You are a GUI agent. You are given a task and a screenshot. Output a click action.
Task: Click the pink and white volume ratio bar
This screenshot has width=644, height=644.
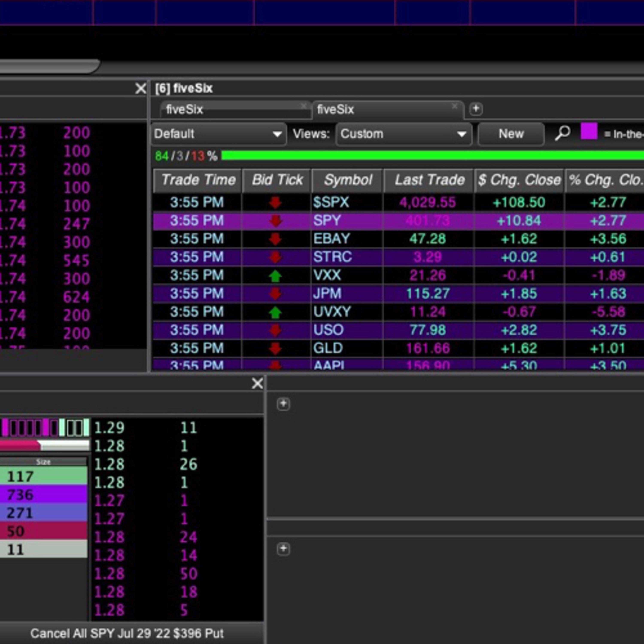45,445
